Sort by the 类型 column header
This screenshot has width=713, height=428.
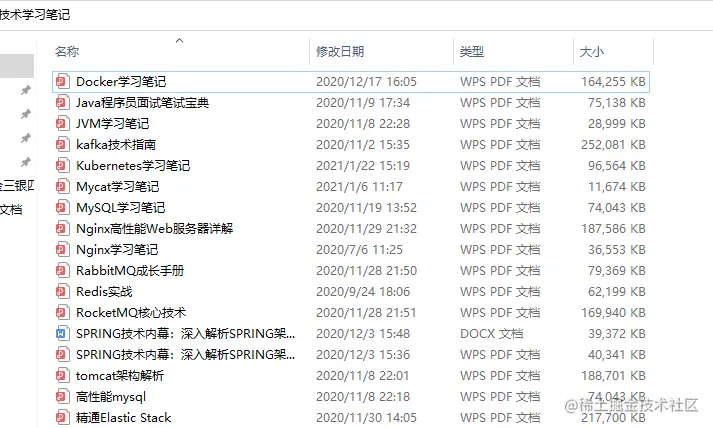pyautogui.click(x=472, y=51)
